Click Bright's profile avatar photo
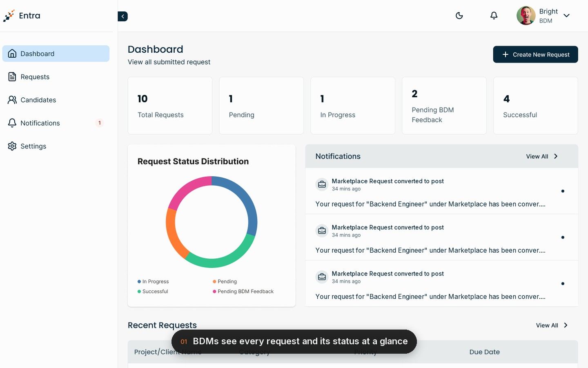This screenshot has width=588, height=368. (x=526, y=16)
